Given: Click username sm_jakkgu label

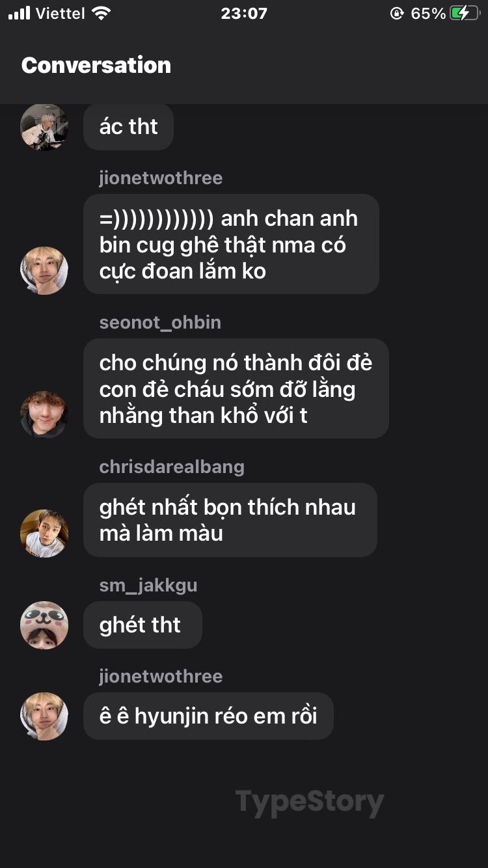Looking at the screenshot, I should coord(148,586).
